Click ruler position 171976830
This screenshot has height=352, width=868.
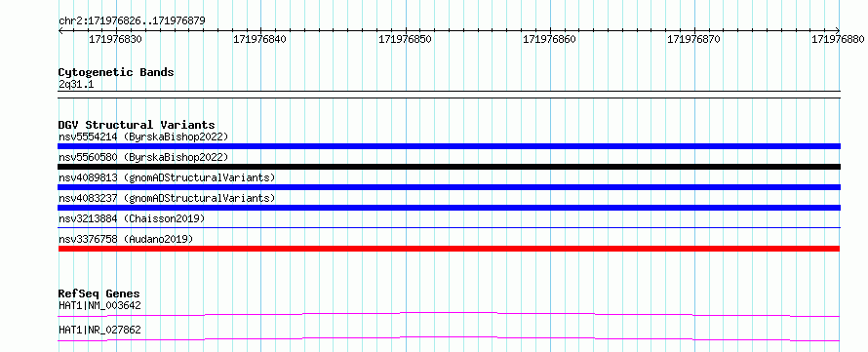[x=115, y=39]
